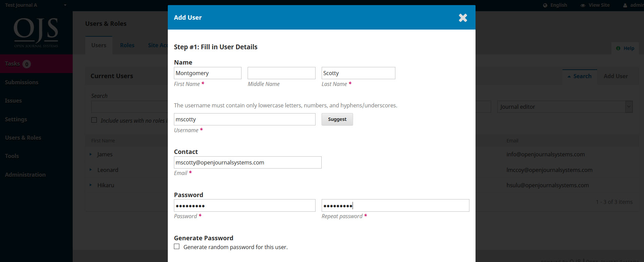Open Users & Roles in the sidebar
The height and width of the screenshot is (262, 644).
[x=23, y=138]
